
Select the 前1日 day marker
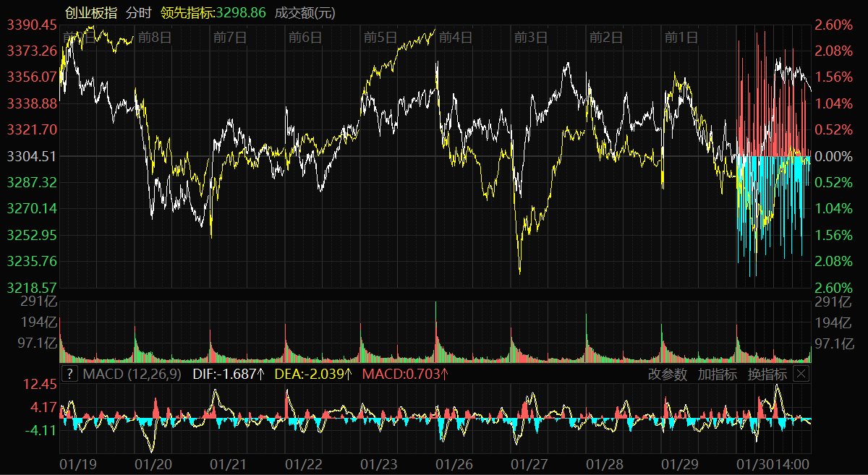(x=681, y=38)
